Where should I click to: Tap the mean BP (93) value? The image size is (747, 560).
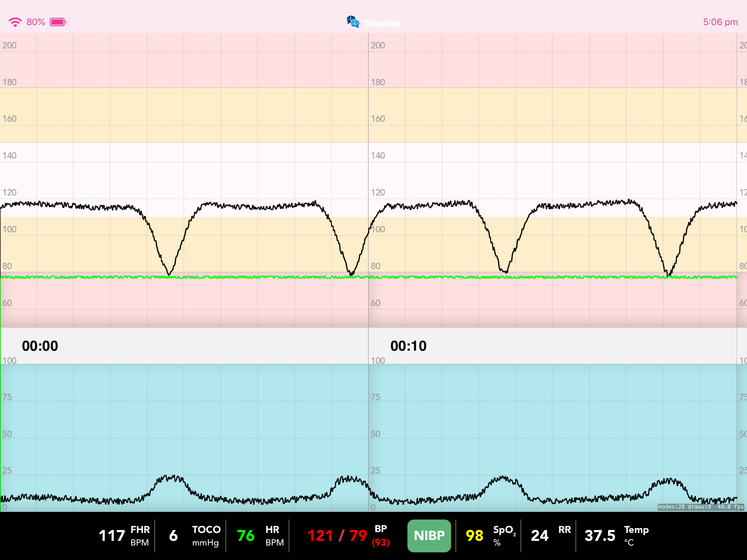(381, 542)
